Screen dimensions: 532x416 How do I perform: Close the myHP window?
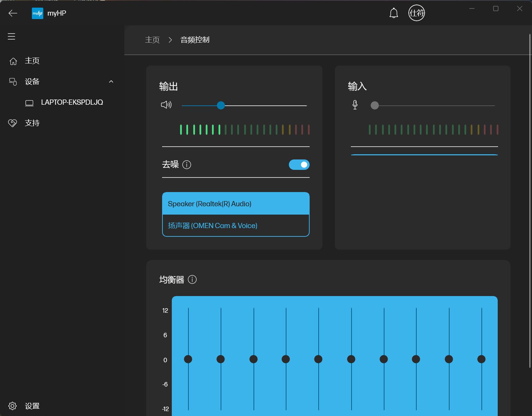click(520, 9)
